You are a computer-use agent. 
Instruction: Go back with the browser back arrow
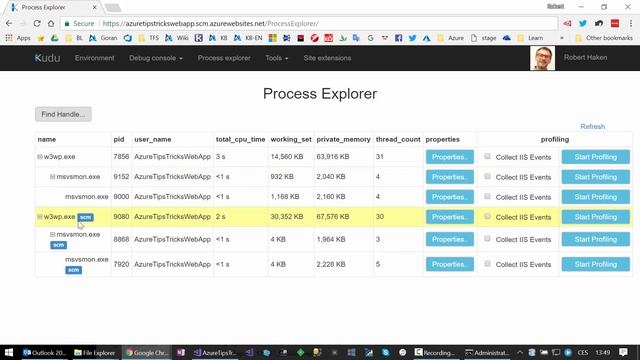(9, 24)
